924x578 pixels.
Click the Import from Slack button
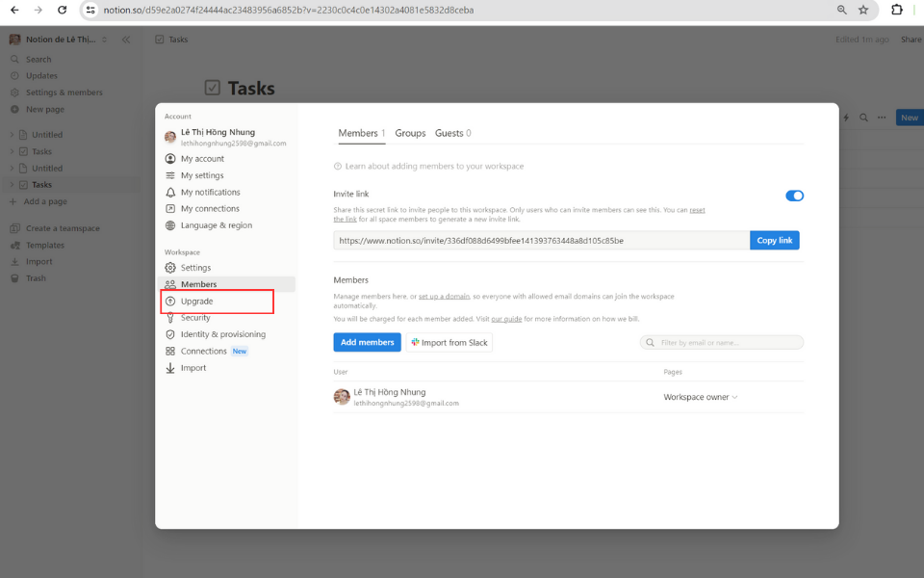[x=449, y=342]
